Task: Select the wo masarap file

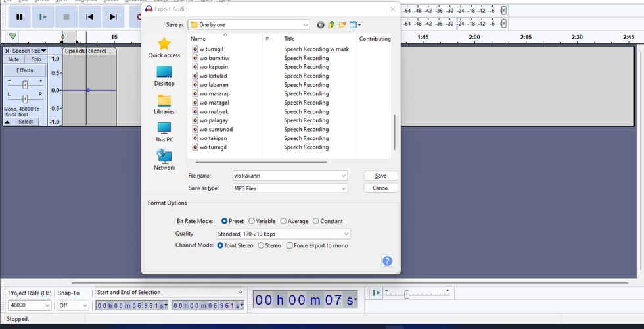Action: 214,93
